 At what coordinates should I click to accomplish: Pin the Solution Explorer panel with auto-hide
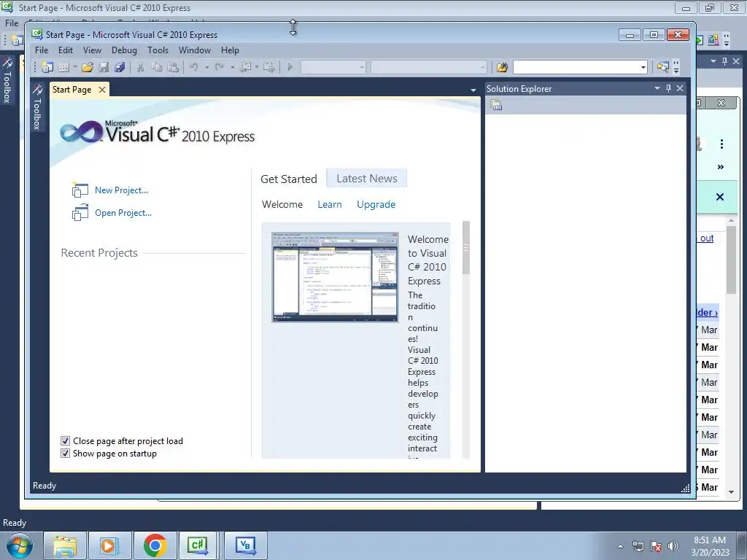(668, 88)
